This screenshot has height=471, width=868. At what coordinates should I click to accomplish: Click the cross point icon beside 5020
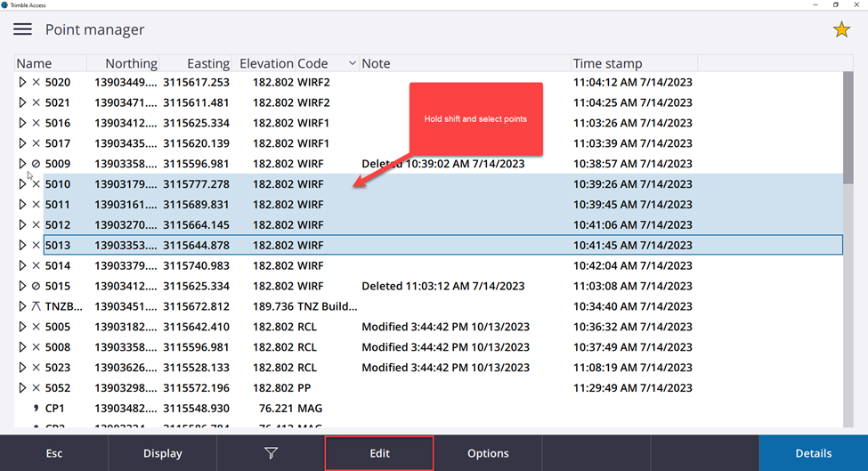[36, 82]
